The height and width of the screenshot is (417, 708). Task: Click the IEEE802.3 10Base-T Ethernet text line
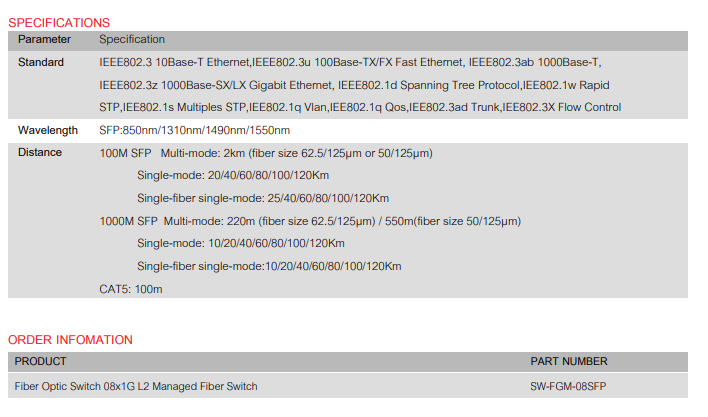(x=350, y=62)
